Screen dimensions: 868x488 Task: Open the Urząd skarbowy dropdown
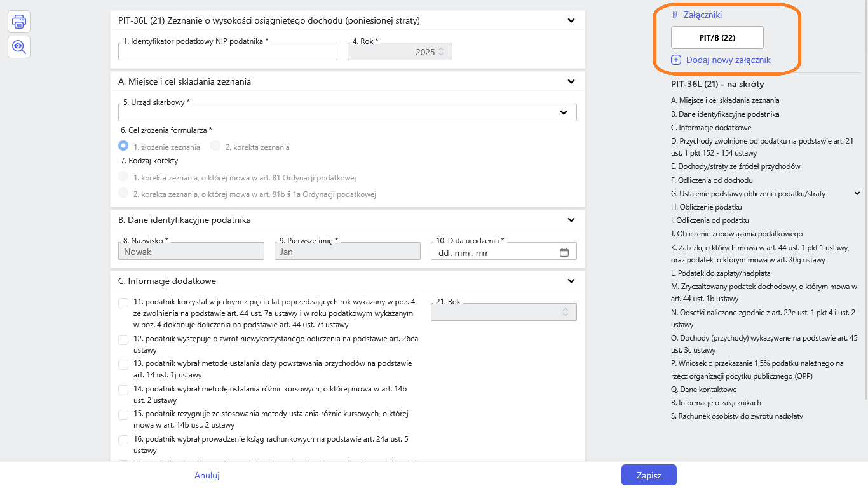[x=563, y=112]
